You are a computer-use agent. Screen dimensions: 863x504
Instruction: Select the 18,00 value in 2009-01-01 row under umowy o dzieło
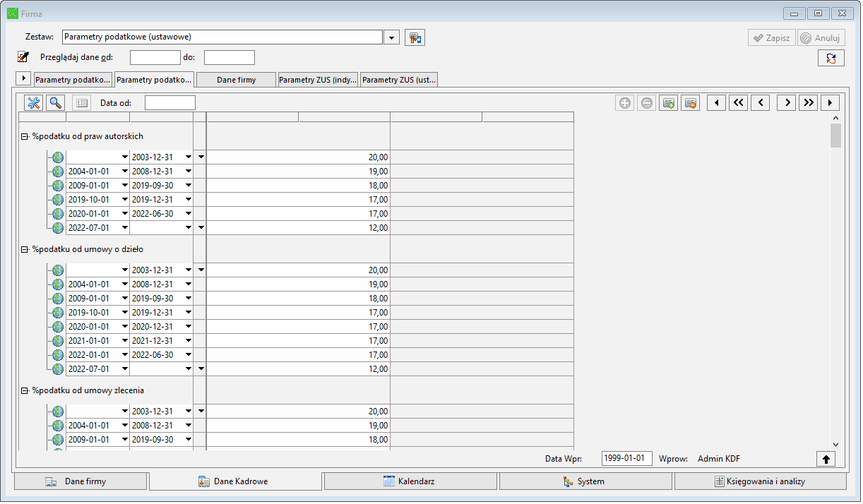pyautogui.click(x=298, y=299)
